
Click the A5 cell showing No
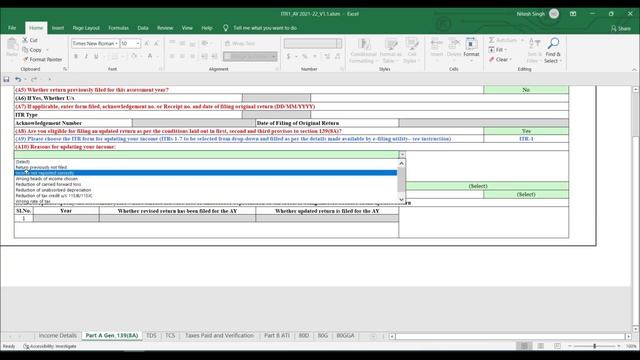tap(526, 90)
